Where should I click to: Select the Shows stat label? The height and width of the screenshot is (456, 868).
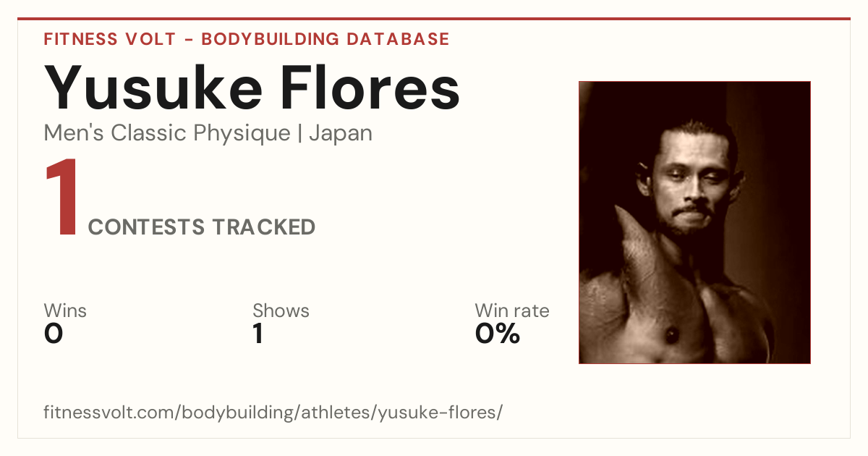(281, 311)
